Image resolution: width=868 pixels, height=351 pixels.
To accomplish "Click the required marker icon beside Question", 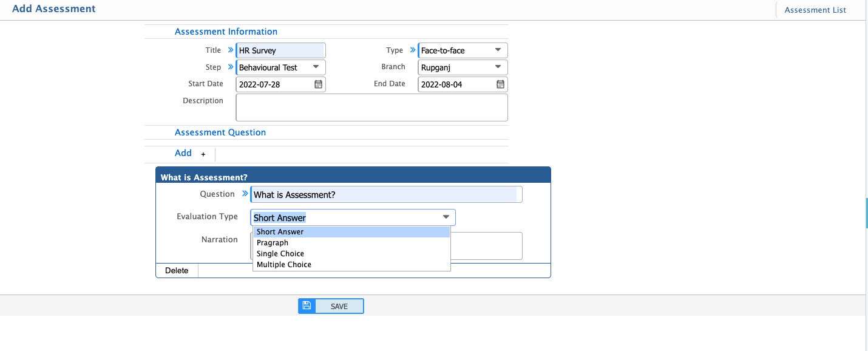I will click(x=245, y=193).
